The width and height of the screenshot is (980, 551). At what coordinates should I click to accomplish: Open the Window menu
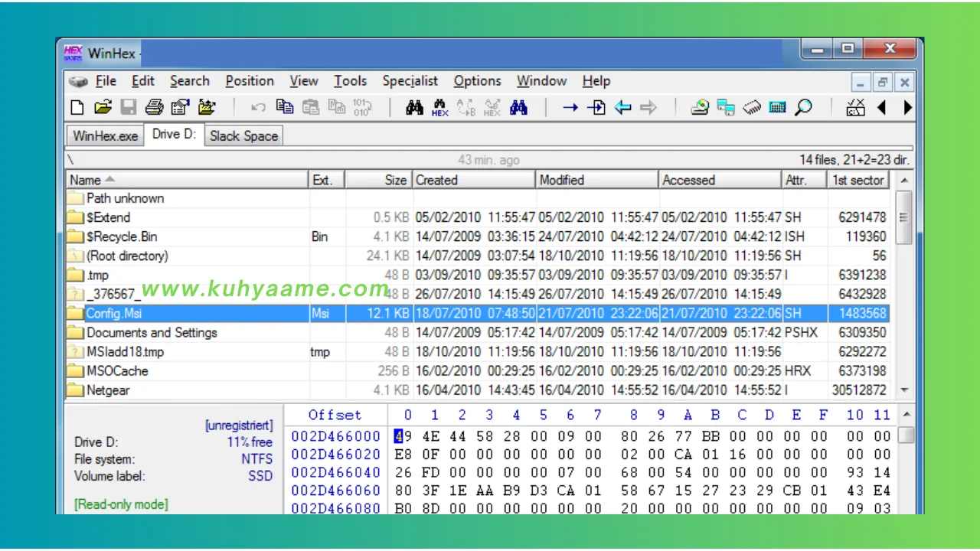pyautogui.click(x=542, y=81)
